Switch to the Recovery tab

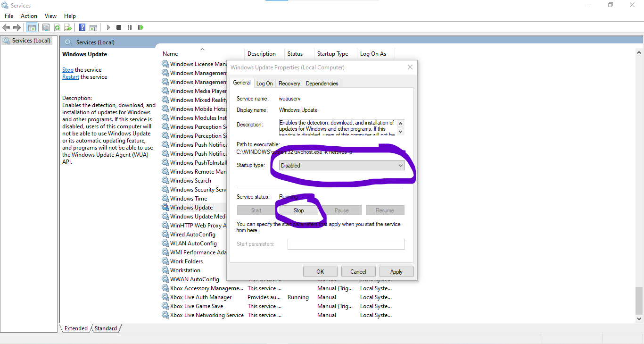coord(289,83)
